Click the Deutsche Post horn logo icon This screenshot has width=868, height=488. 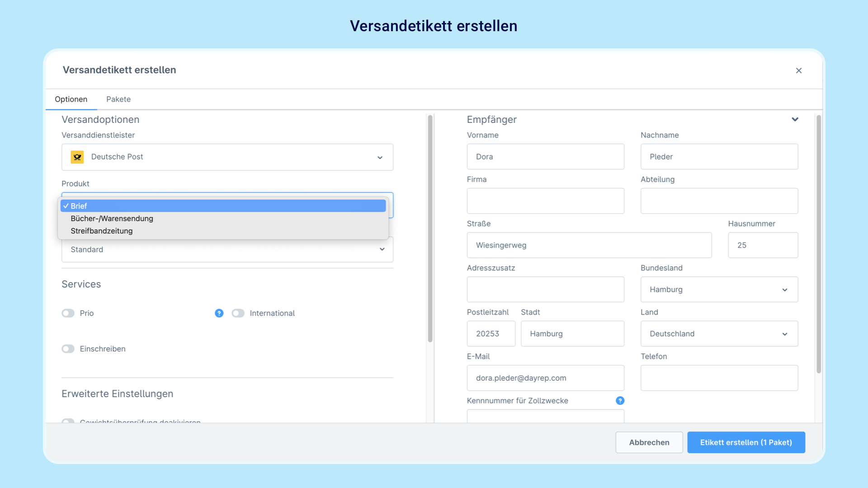77,157
